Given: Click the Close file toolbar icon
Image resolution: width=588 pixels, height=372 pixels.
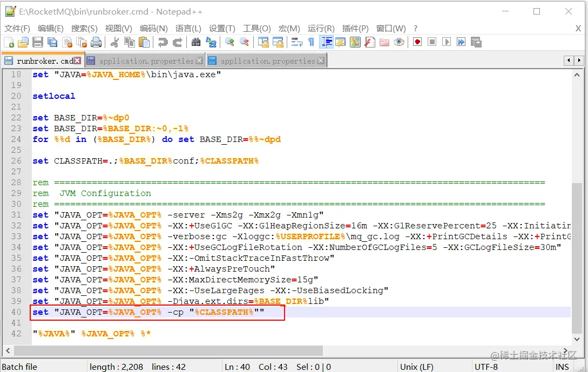Looking at the screenshot, I should (x=67, y=42).
